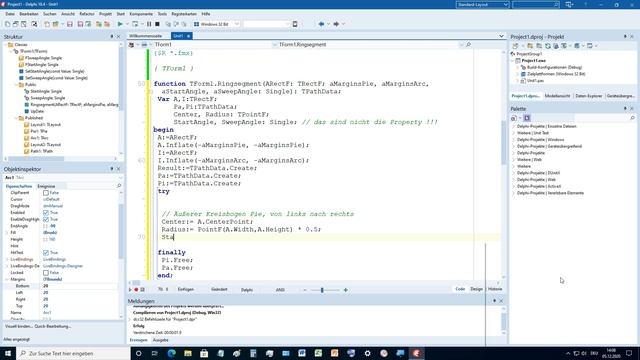Collapse the Margins property

tap(7, 279)
